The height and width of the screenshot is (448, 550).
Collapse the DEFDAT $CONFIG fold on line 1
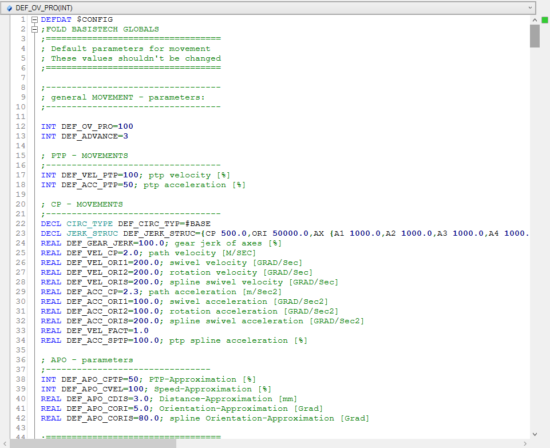[x=34, y=20]
